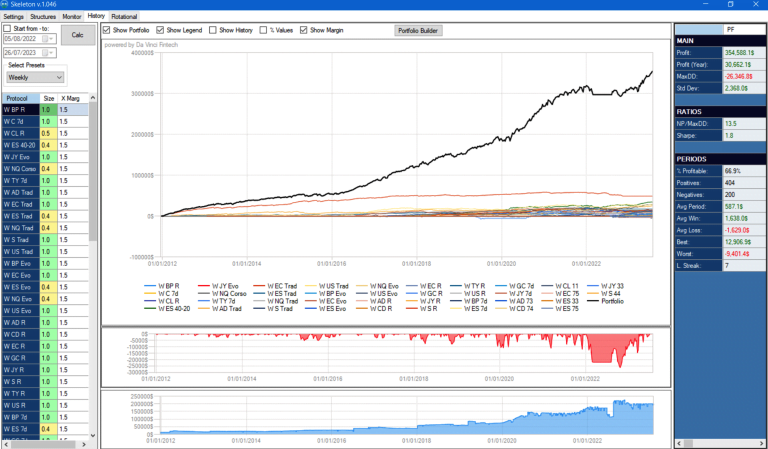Image resolution: width=768 pixels, height=449 pixels.
Task: Click the W ES 75 legend marker
Action: (545, 309)
